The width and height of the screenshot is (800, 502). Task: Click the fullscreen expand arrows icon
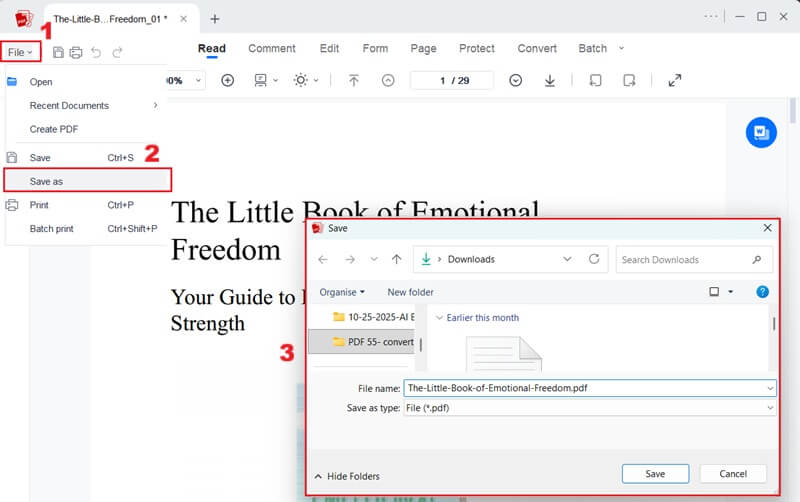coord(674,80)
